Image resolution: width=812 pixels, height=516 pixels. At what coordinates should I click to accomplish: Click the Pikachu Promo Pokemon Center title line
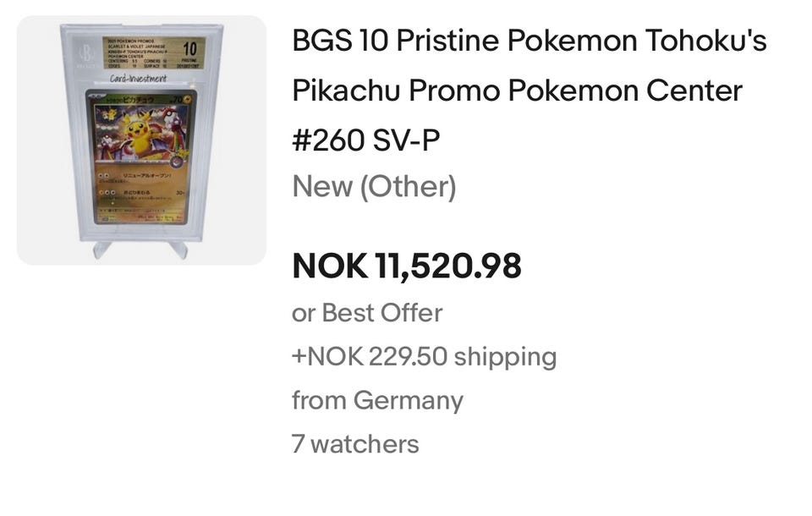pyautogui.click(x=517, y=90)
